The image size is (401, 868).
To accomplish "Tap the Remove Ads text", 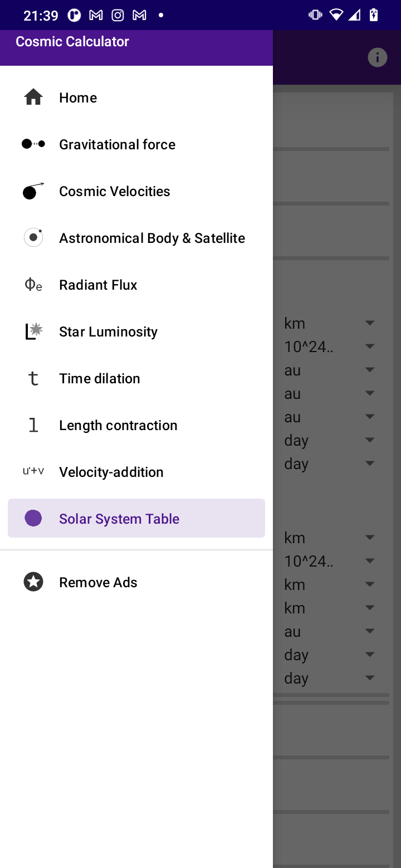I will (x=98, y=582).
